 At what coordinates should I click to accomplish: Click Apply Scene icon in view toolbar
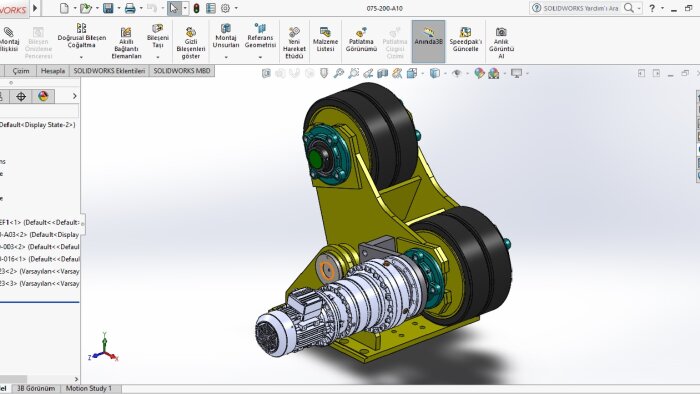click(494, 73)
